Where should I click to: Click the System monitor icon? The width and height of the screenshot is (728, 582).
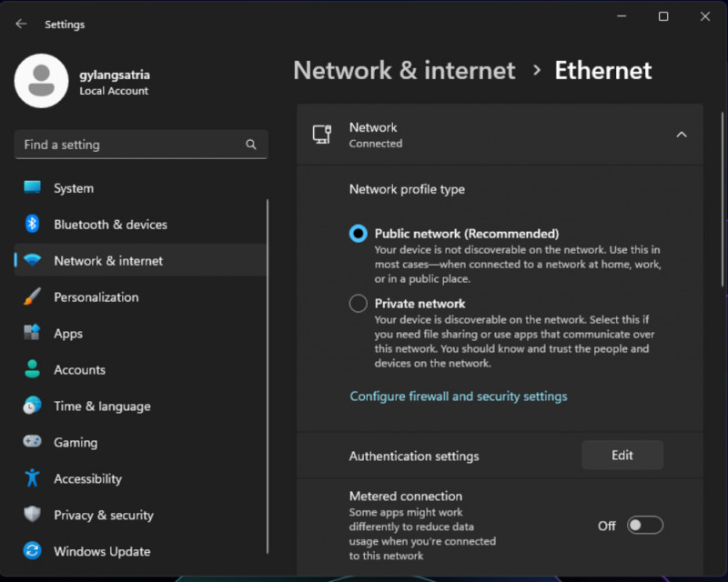click(32, 187)
